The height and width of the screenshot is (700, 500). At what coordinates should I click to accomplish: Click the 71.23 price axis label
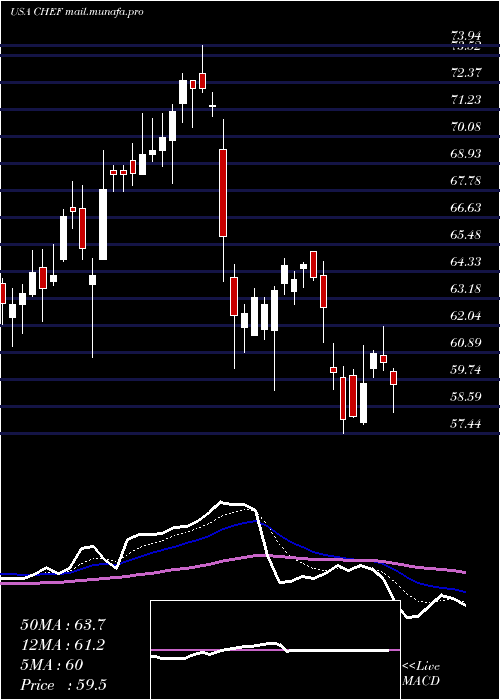point(466,100)
